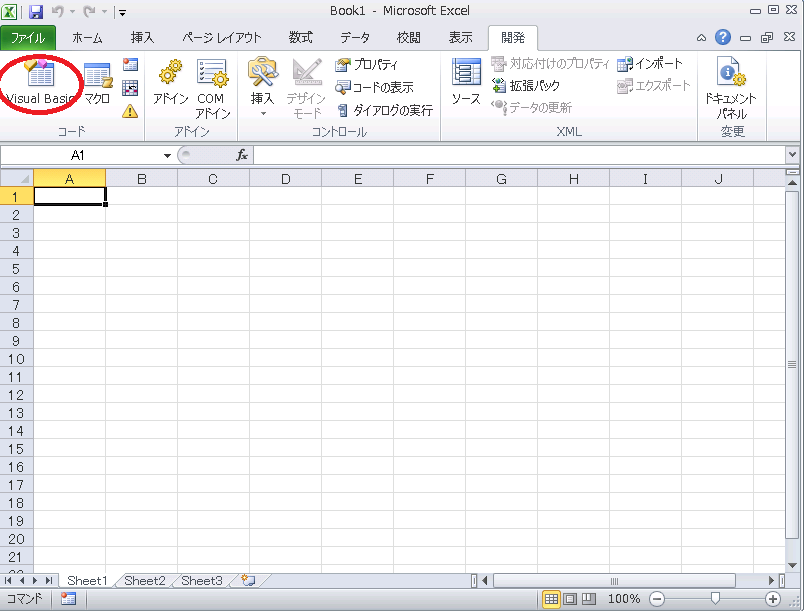Screen dimensions: 804x611
Task: Open the マクロ (Macros) dialog
Action: (98, 82)
